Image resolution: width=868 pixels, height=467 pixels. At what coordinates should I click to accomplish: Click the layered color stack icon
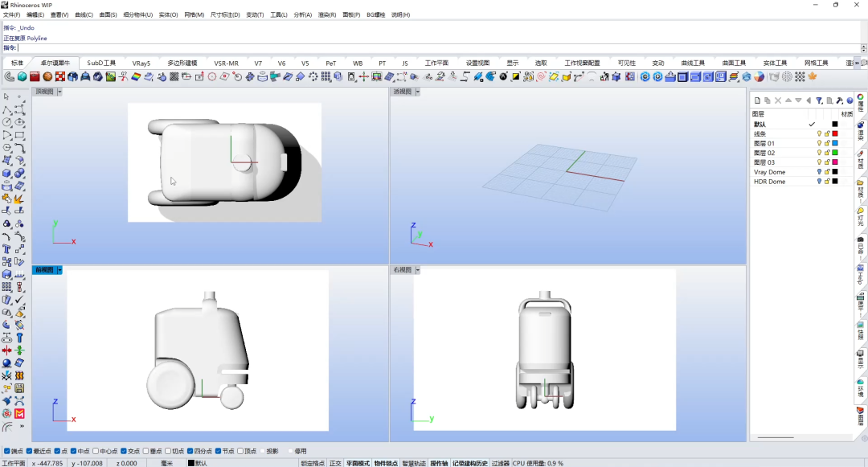click(734, 77)
